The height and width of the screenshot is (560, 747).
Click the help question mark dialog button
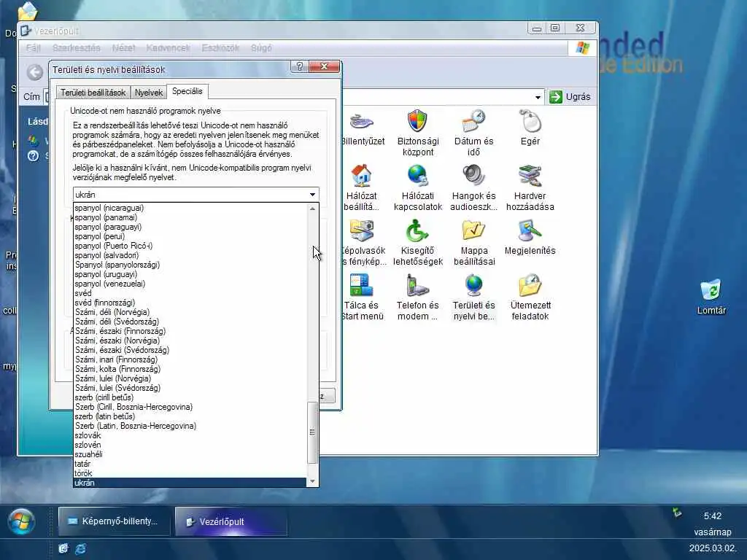point(300,66)
